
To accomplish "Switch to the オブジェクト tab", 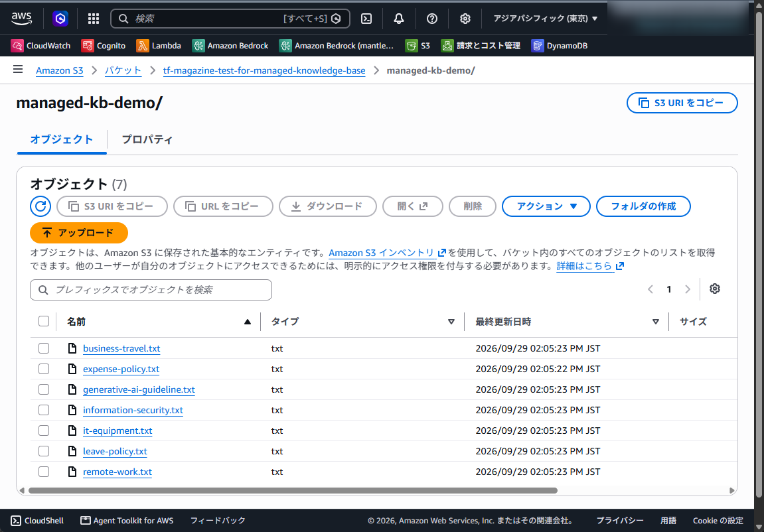I will pyautogui.click(x=61, y=140).
